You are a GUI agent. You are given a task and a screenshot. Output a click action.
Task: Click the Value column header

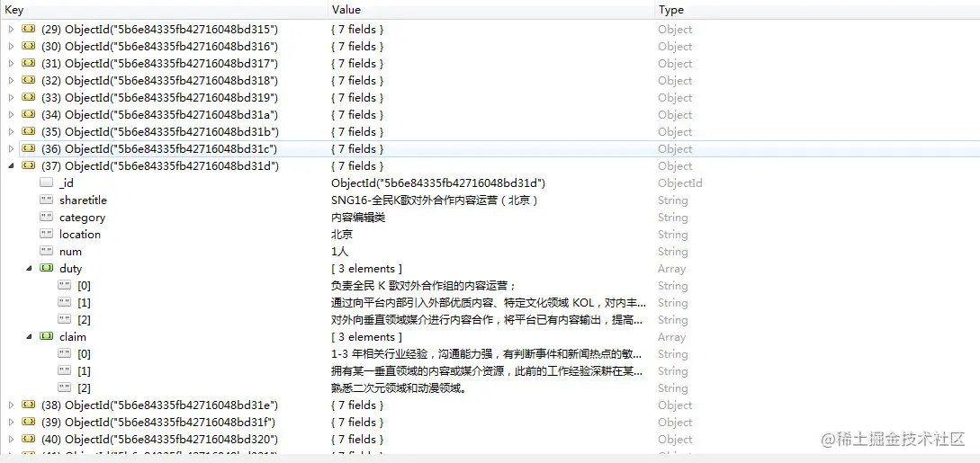(490, 9)
